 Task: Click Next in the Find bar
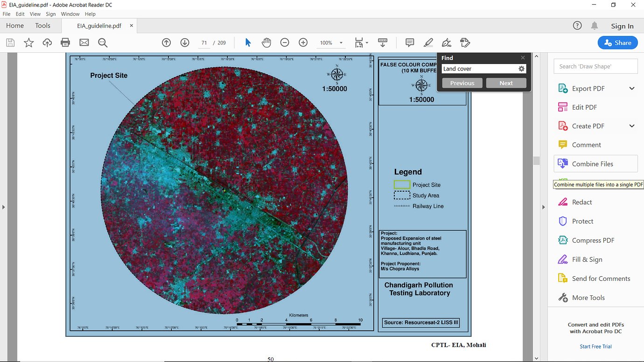pos(506,83)
